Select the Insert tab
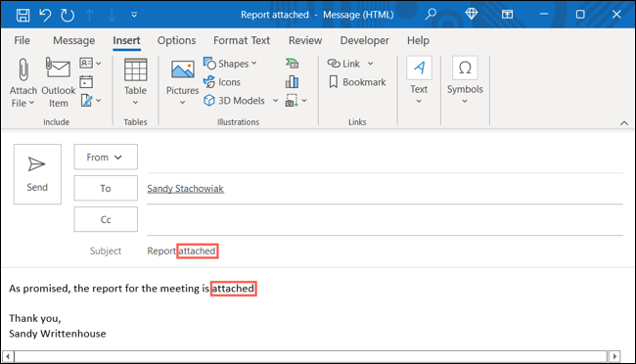636x364 pixels. 126,40
